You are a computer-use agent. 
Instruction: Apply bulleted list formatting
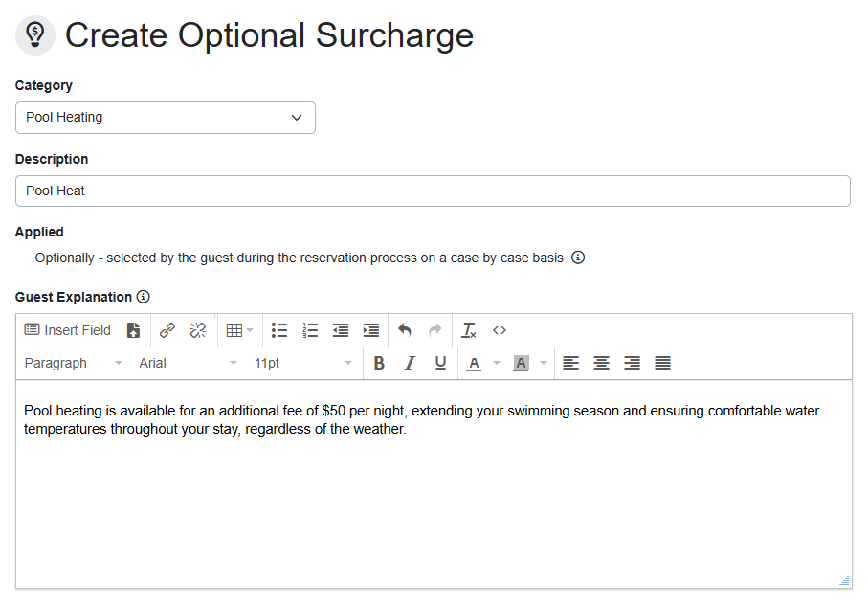click(x=279, y=330)
